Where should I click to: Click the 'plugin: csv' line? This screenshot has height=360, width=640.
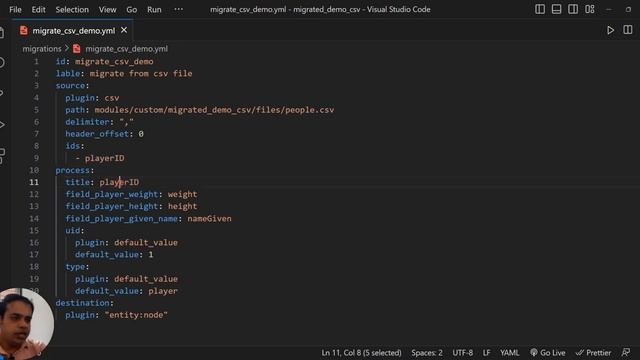coord(92,98)
